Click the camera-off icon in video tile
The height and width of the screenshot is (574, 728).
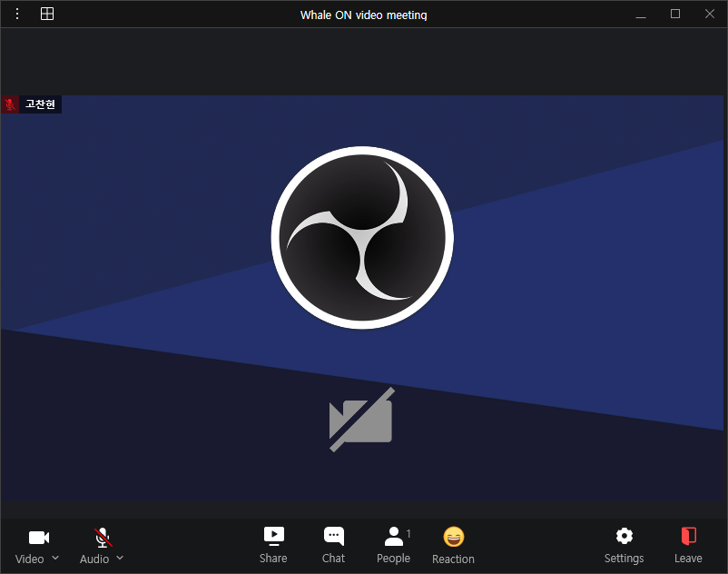[x=361, y=420]
